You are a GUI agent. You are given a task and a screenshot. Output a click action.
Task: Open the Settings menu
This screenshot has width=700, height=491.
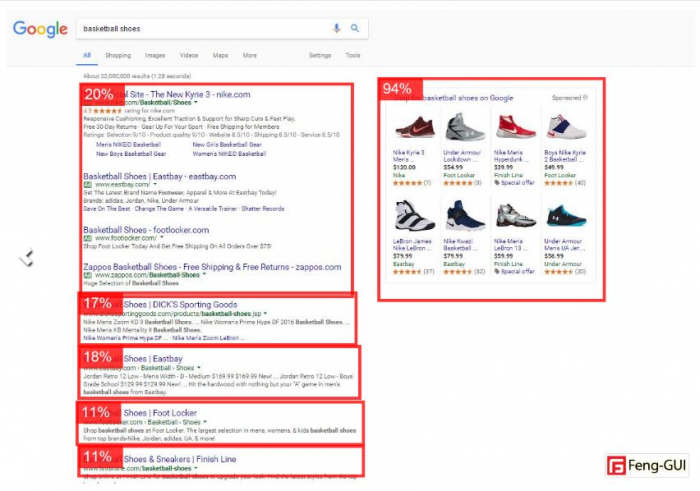point(320,55)
